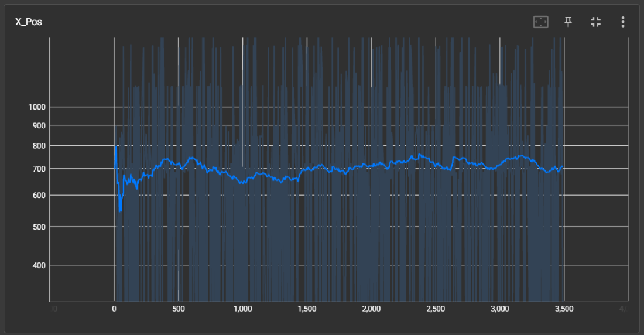Click the 3,500 step x-axis label
This screenshot has height=335, width=644.
(564, 309)
